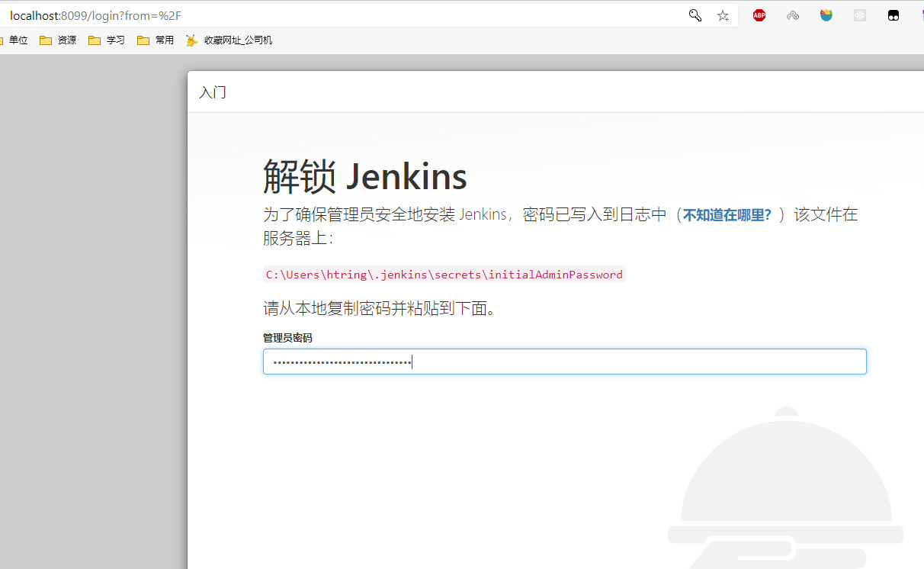Image resolution: width=924 pixels, height=569 pixels.
Task: Open the grey cloud-rings extension icon
Action: [793, 15]
